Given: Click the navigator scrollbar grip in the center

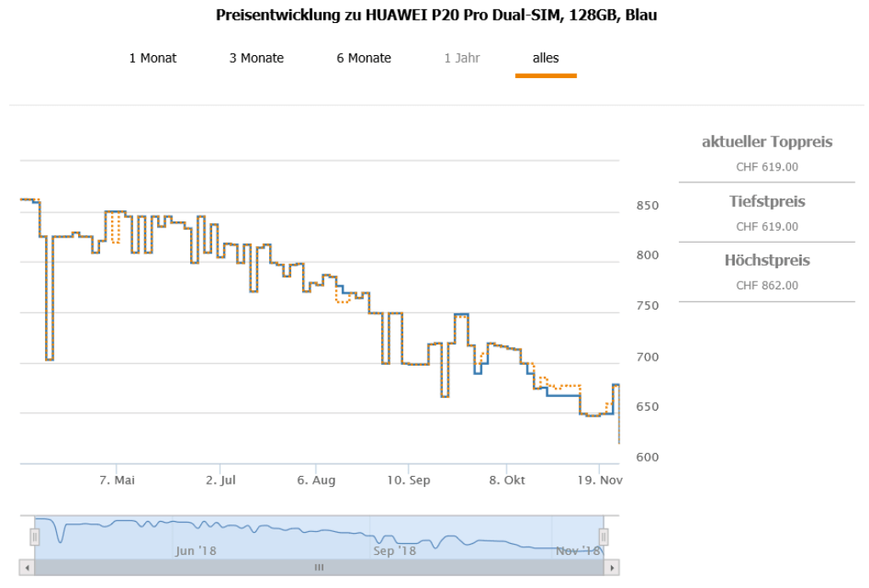Looking at the screenshot, I should tap(319, 568).
